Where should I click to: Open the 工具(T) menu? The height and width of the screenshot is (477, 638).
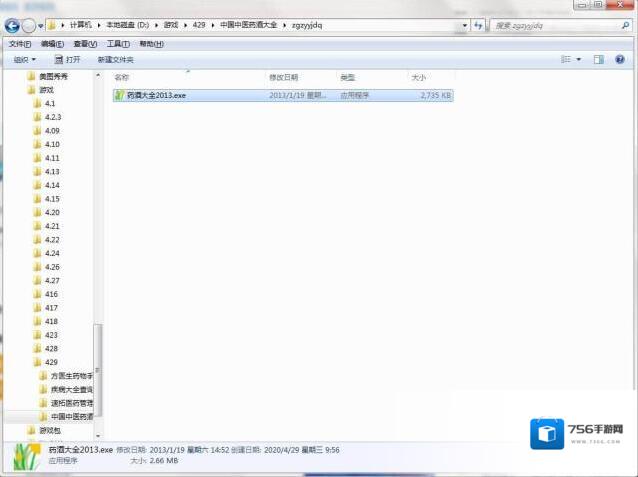click(118, 44)
